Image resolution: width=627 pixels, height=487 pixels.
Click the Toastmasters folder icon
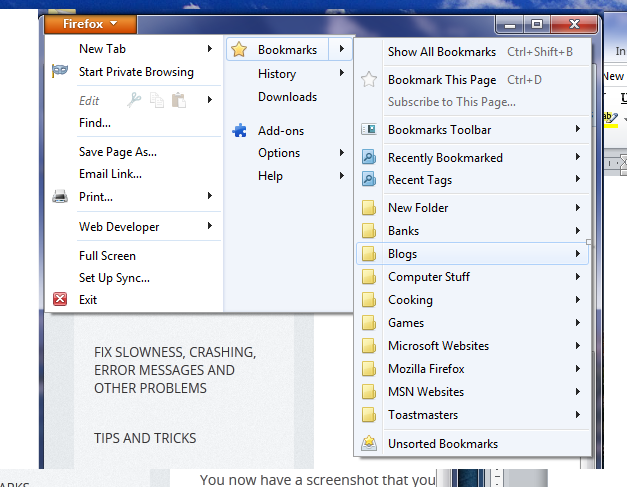pos(369,415)
